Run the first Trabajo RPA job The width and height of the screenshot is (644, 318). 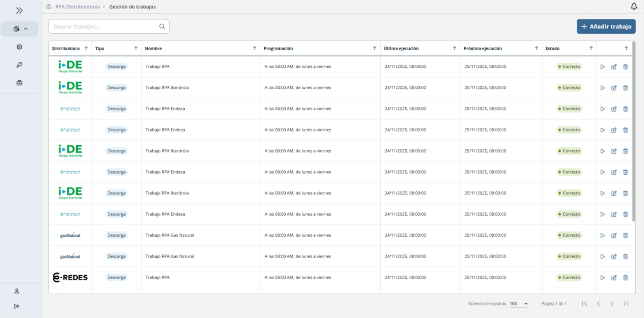tap(603, 67)
